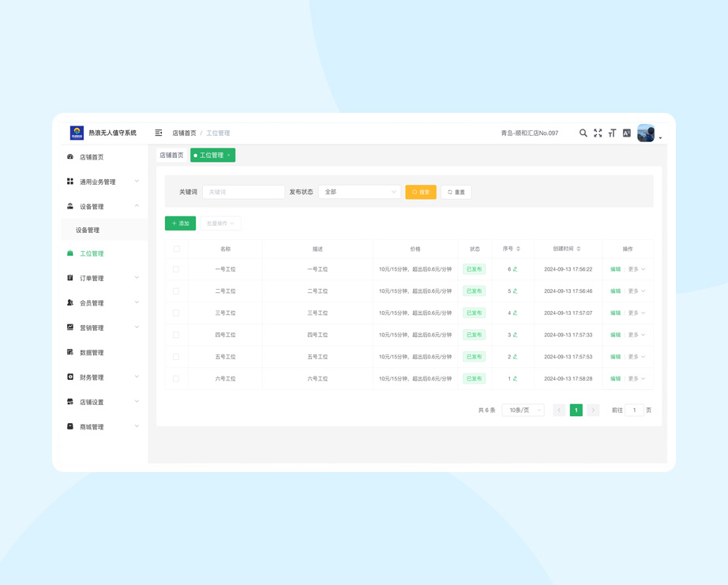Image resolution: width=728 pixels, height=585 pixels.
Task: Sort the table by 创建时间 column arrows
Action: (579, 249)
